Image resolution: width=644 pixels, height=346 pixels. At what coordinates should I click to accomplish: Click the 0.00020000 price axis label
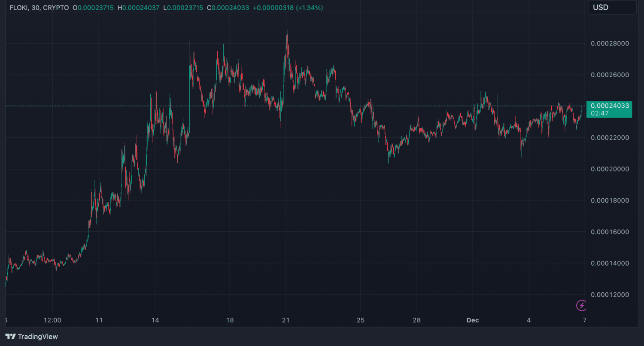[x=610, y=169]
